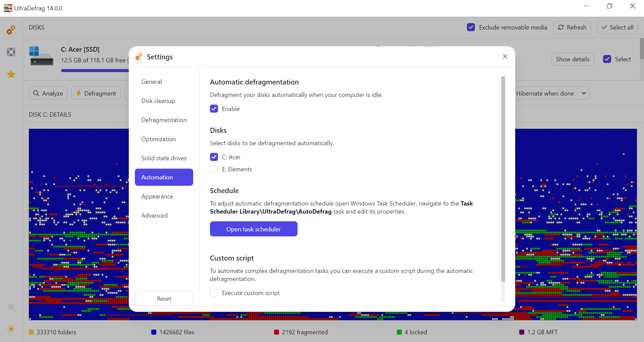This screenshot has width=644, height=342.
Task: Check the E: Elements disk checkbox
Action: tap(214, 169)
